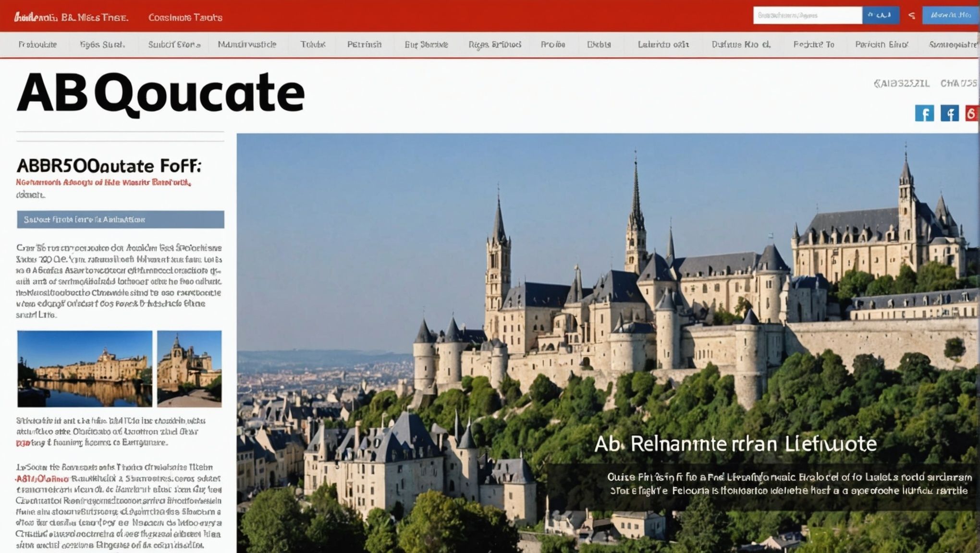Image resolution: width=980 pixels, height=553 pixels.
Task: Open the 'Dsluue Kio d.' navigation item
Action: pyautogui.click(x=741, y=45)
